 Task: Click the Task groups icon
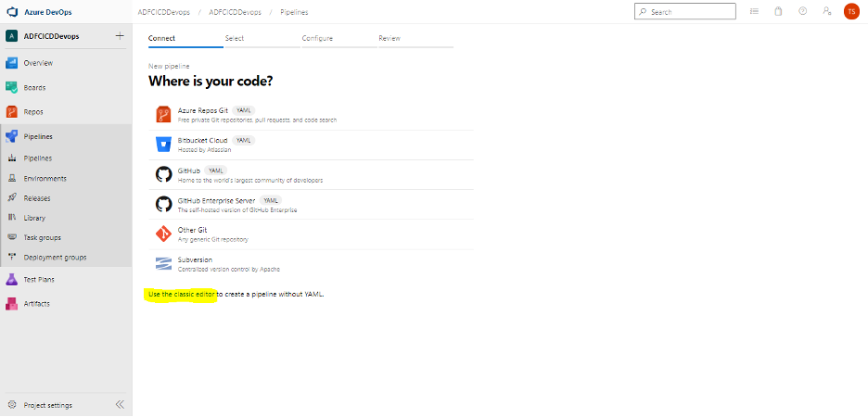pyautogui.click(x=12, y=237)
